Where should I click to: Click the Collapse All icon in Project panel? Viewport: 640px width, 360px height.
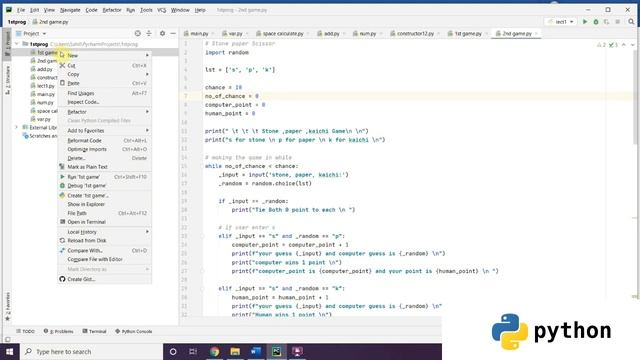click(149, 33)
